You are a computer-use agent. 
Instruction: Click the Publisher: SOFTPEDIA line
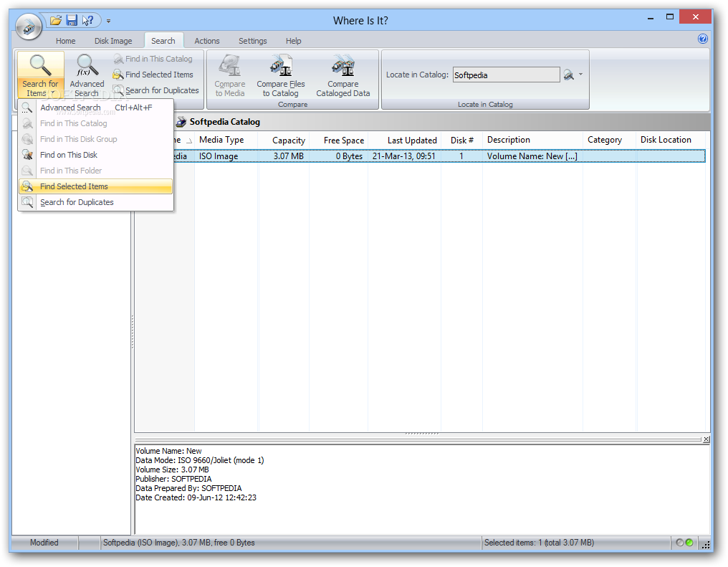coord(173,480)
